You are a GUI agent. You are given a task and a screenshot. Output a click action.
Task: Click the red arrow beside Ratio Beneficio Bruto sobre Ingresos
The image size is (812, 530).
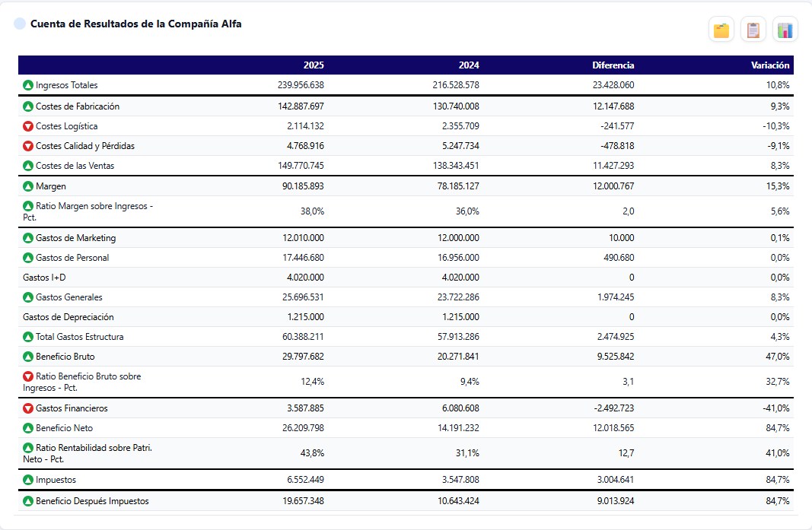[28, 376]
